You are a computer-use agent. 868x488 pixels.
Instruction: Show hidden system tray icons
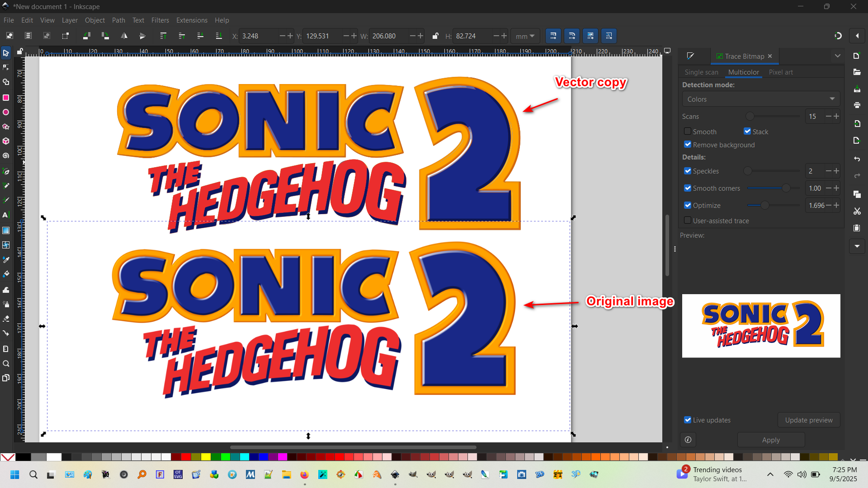(x=770, y=474)
